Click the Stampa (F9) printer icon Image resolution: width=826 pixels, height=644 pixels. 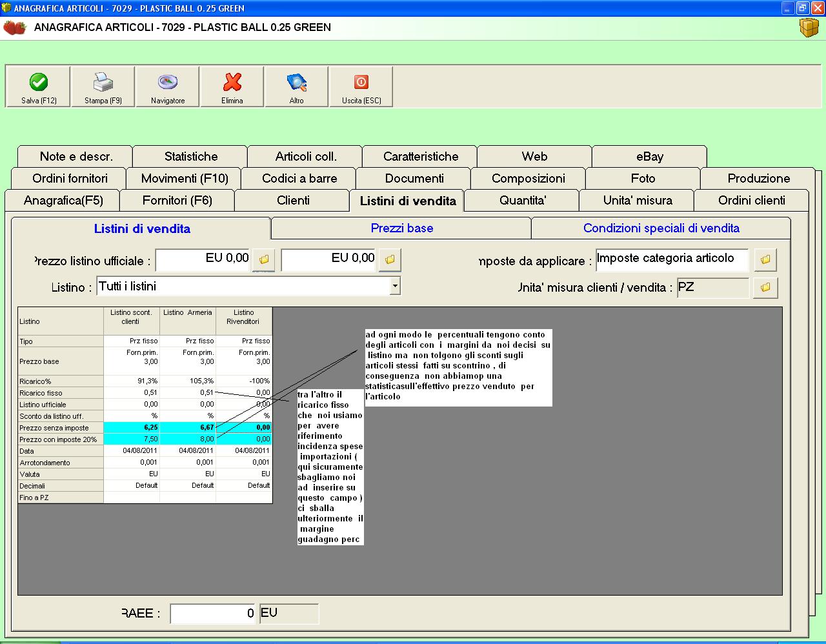(x=103, y=83)
